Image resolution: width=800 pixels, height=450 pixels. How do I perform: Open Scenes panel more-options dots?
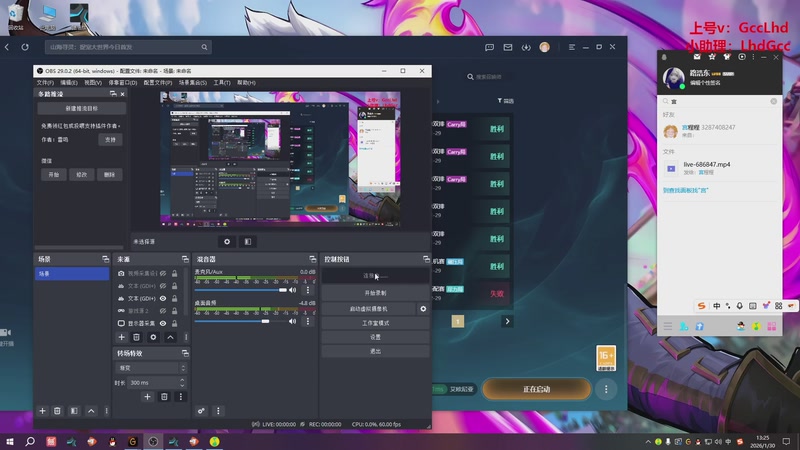click(x=106, y=411)
